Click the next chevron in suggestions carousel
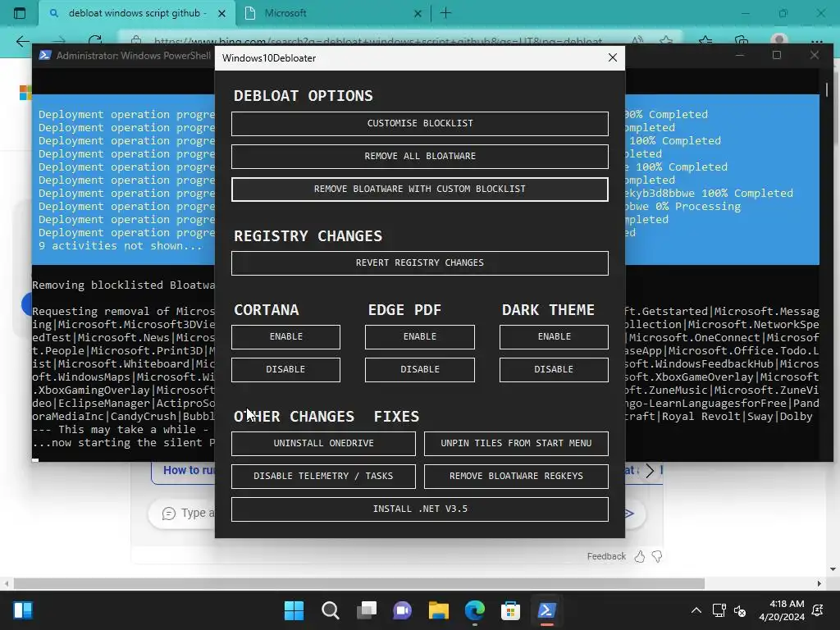This screenshot has height=630, width=840. 650,470
